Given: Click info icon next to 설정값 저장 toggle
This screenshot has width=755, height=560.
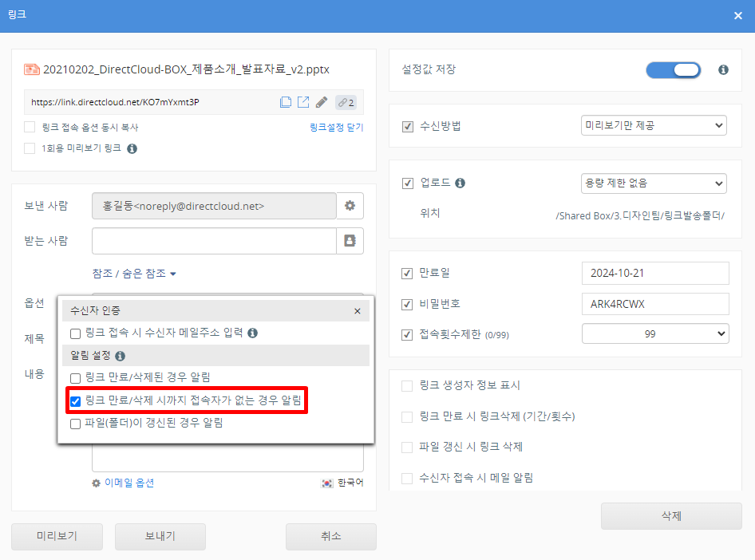Looking at the screenshot, I should (x=723, y=70).
